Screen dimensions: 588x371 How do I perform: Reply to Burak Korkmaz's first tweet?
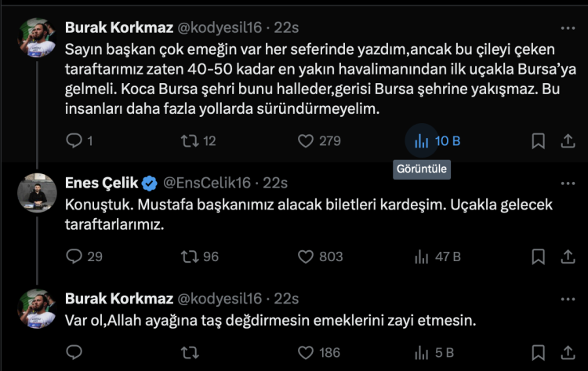74,141
